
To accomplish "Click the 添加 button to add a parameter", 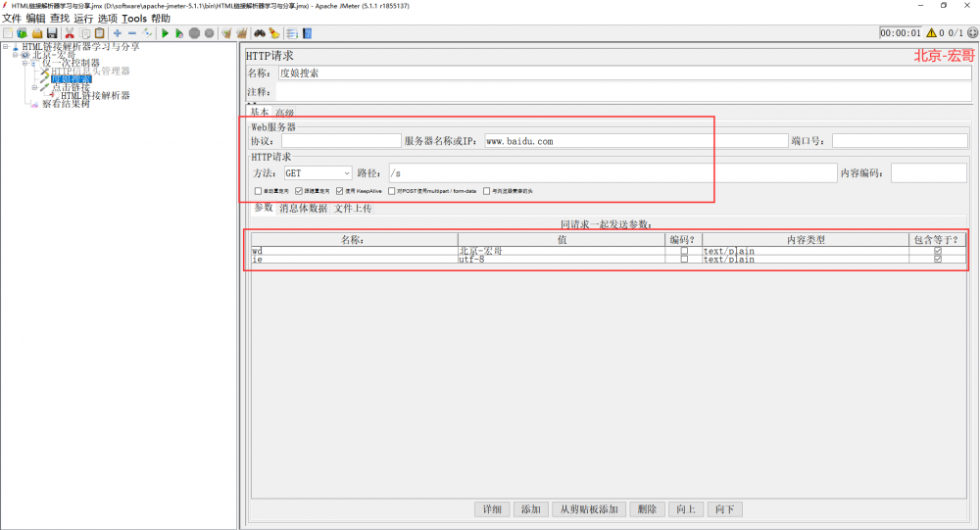I will (530, 509).
